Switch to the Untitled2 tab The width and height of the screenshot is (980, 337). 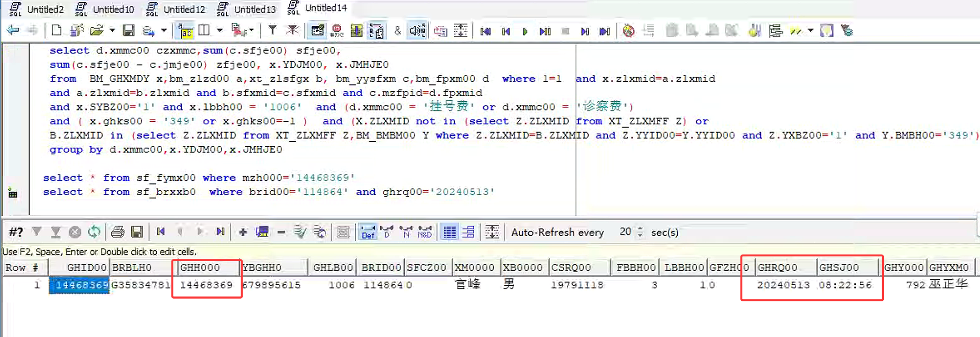pyautogui.click(x=37, y=9)
